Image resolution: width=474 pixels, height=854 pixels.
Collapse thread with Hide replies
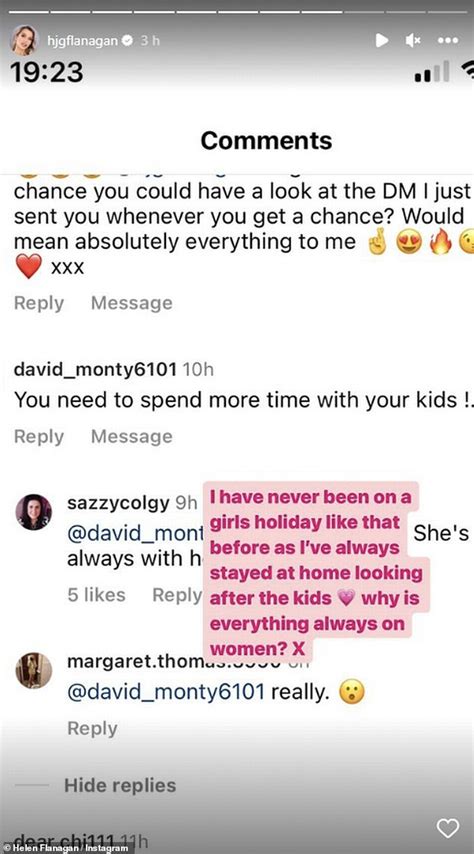120,785
